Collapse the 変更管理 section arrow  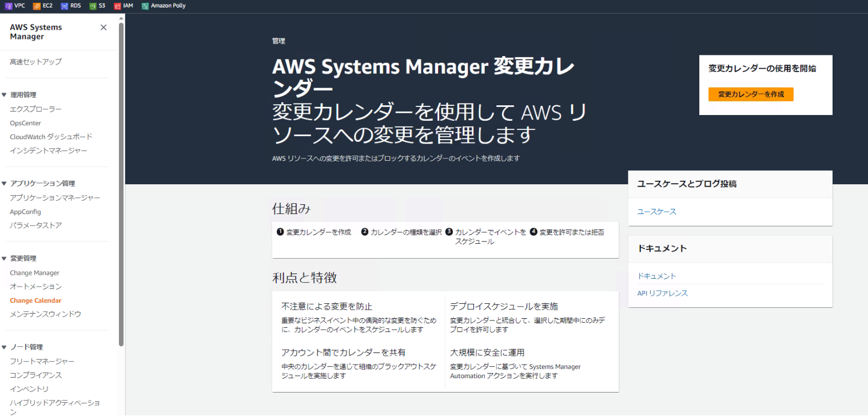point(4,259)
